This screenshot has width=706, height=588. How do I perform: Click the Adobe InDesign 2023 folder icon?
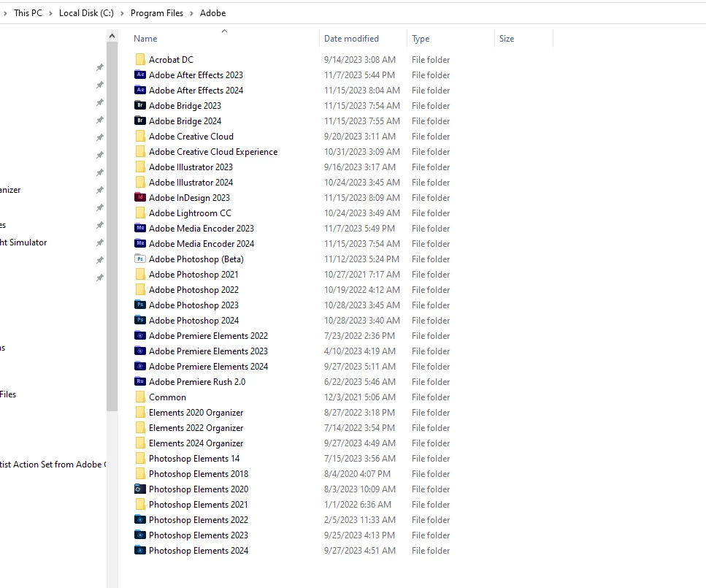pyautogui.click(x=140, y=197)
